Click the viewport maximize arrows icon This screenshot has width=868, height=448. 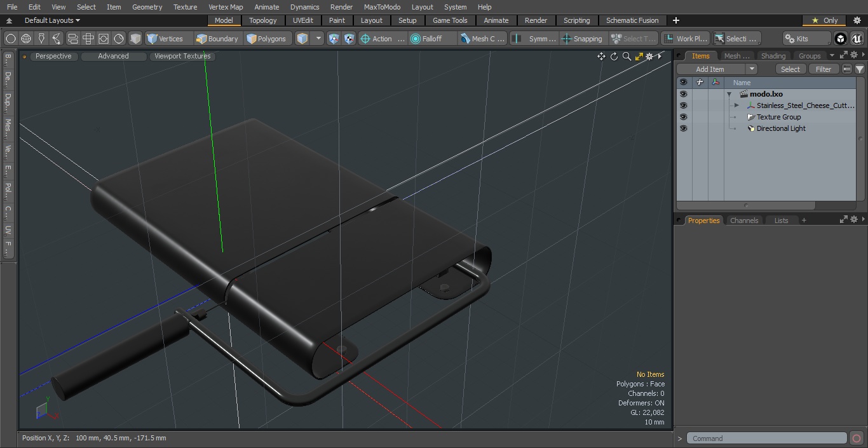pyautogui.click(x=639, y=57)
